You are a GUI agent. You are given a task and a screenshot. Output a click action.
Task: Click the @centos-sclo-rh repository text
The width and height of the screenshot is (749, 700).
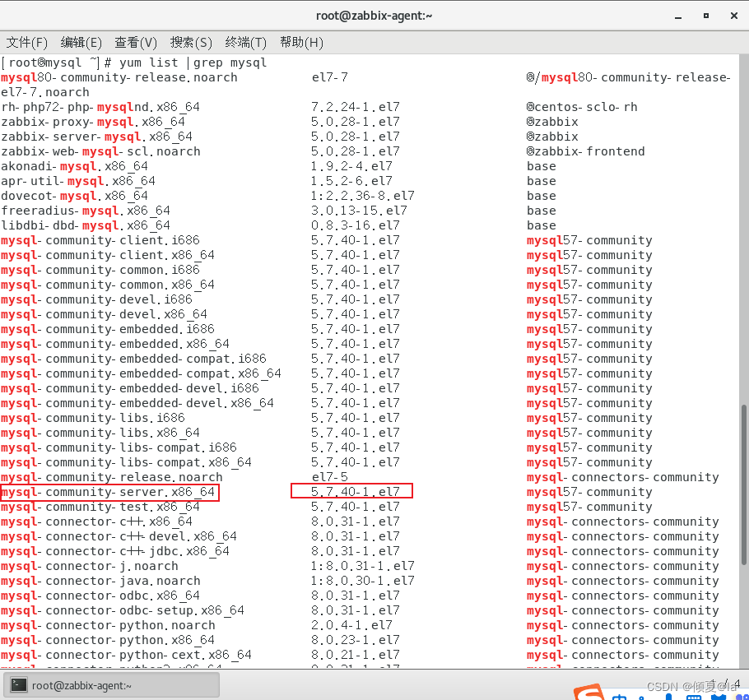click(582, 107)
